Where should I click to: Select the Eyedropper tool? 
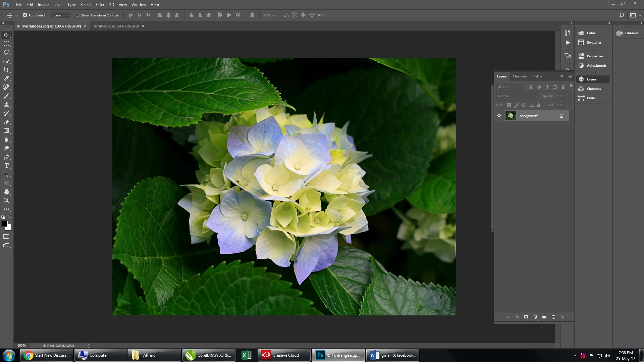[x=6, y=78]
